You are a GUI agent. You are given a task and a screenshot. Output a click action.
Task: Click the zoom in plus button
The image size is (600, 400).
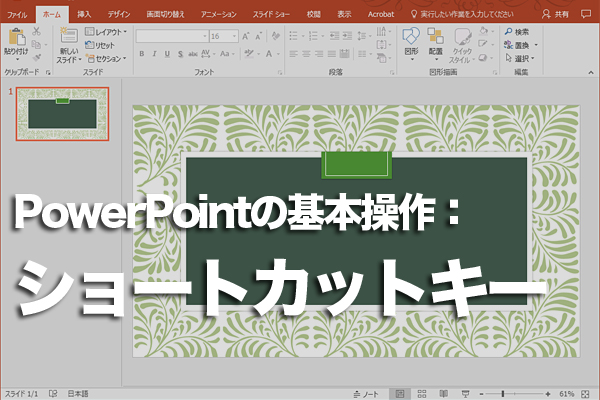(548, 394)
